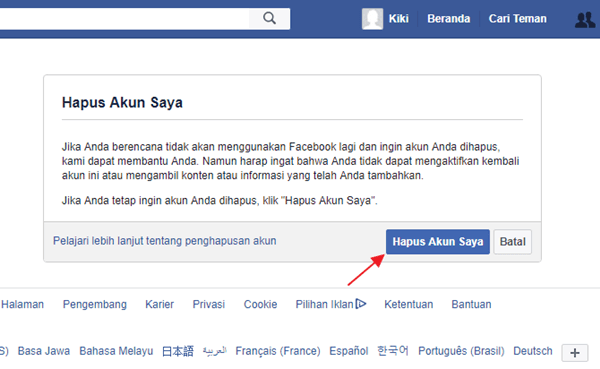Viewport: 600px width, 369px height.
Task: Open the Bantuan footer link
Action: [x=471, y=304]
